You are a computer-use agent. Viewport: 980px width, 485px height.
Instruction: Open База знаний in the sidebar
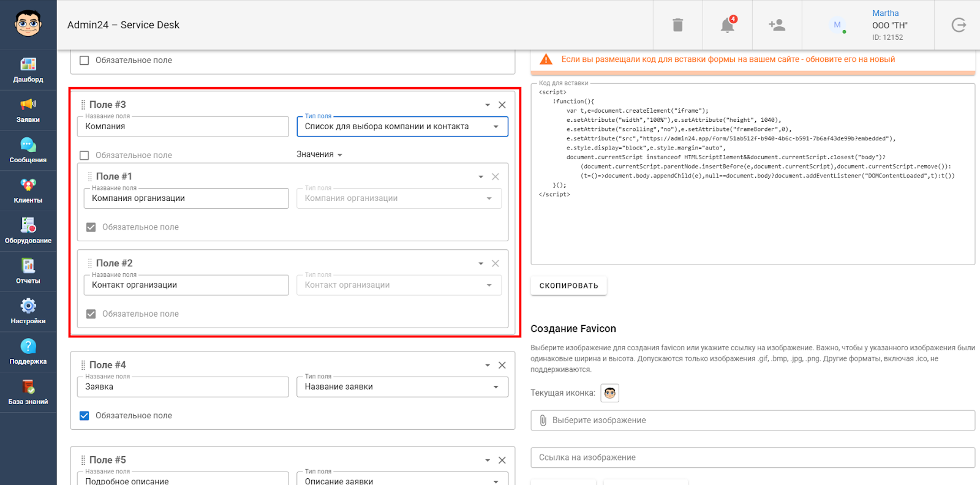pyautogui.click(x=28, y=393)
